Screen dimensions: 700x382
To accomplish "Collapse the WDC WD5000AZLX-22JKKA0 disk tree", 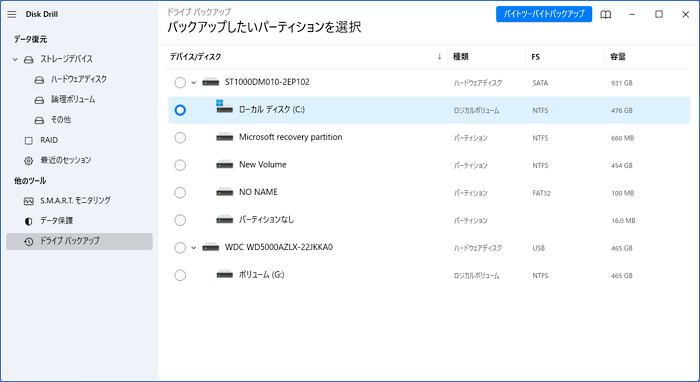I will coord(194,248).
